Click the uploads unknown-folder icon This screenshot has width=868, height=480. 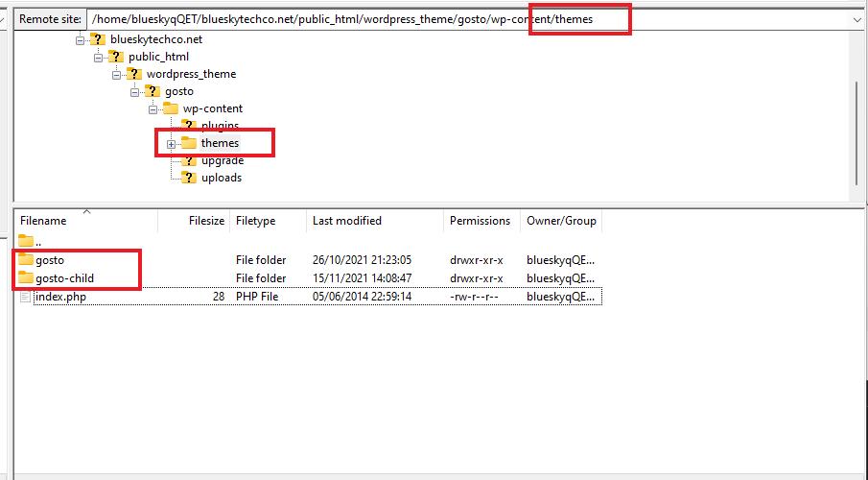189,178
